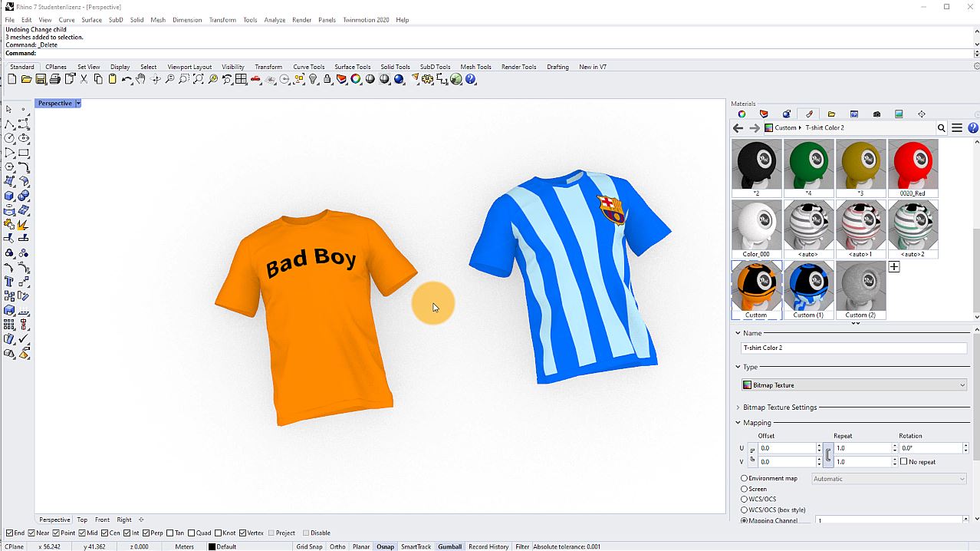This screenshot has height=551, width=980.
Task: Select the Pan view hand tool
Action: tap(141, 79)
